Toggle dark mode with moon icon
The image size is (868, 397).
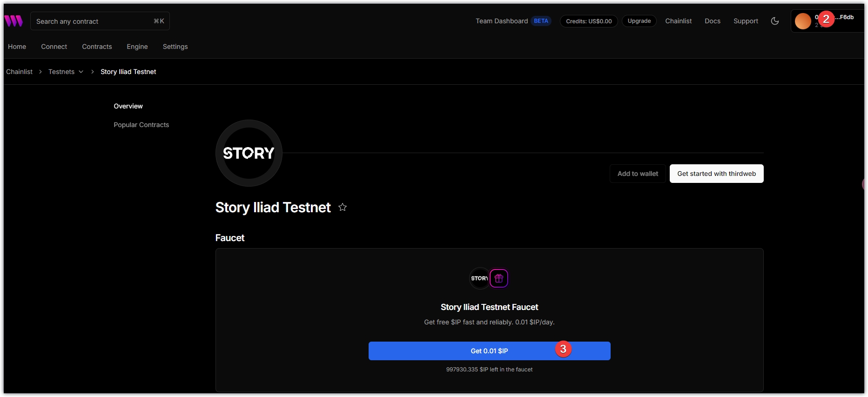tap(775, 21)
